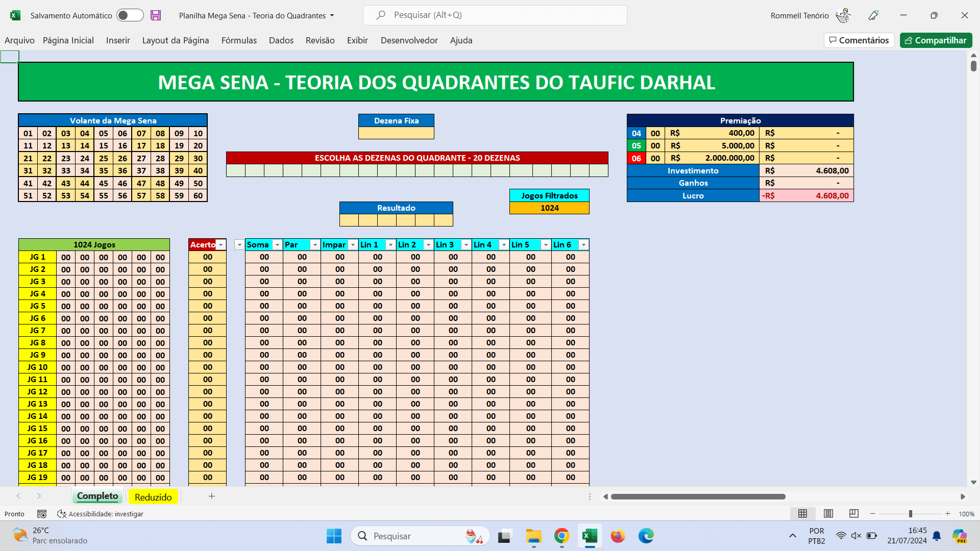Open File Explorer from the taskbar

534,536
